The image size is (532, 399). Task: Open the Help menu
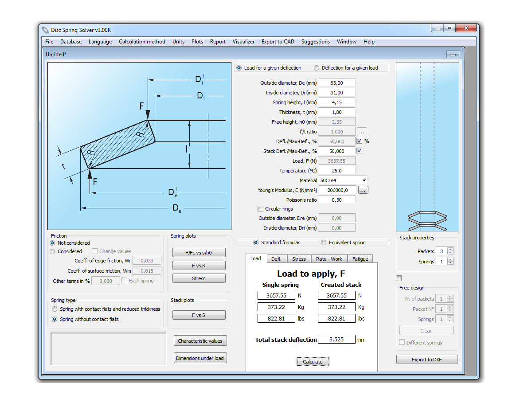[x=369, y=42]
